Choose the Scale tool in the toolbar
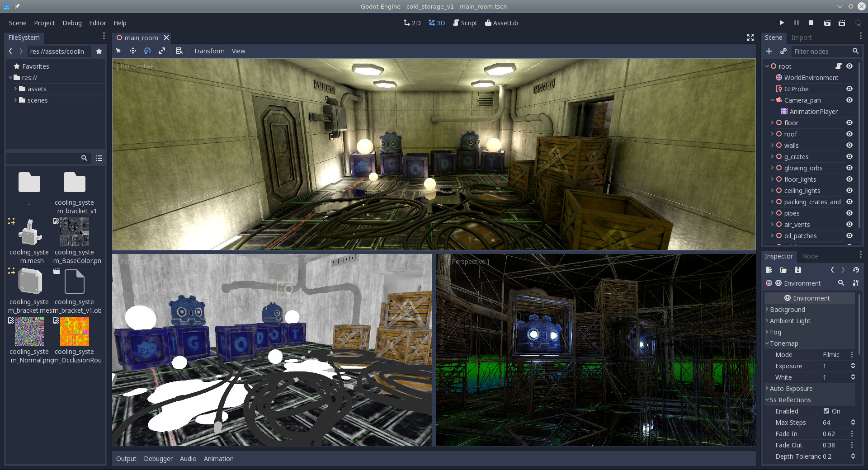 162,51
